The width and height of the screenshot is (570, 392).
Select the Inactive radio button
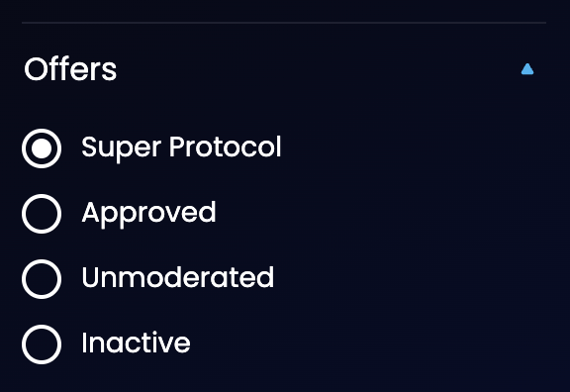pyautogui.click(x=42, y=344)
